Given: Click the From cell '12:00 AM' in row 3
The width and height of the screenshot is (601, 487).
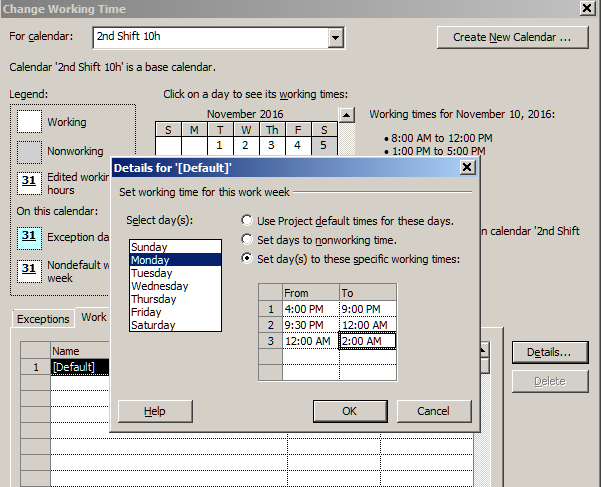Looking at the screenshot, I should (x=311, y=341).
